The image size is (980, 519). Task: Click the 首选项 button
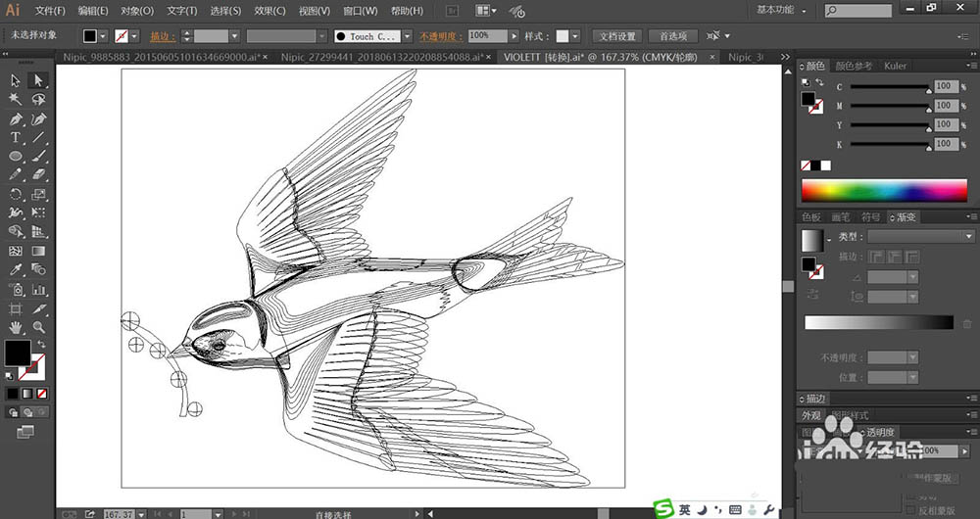point(673,36)
